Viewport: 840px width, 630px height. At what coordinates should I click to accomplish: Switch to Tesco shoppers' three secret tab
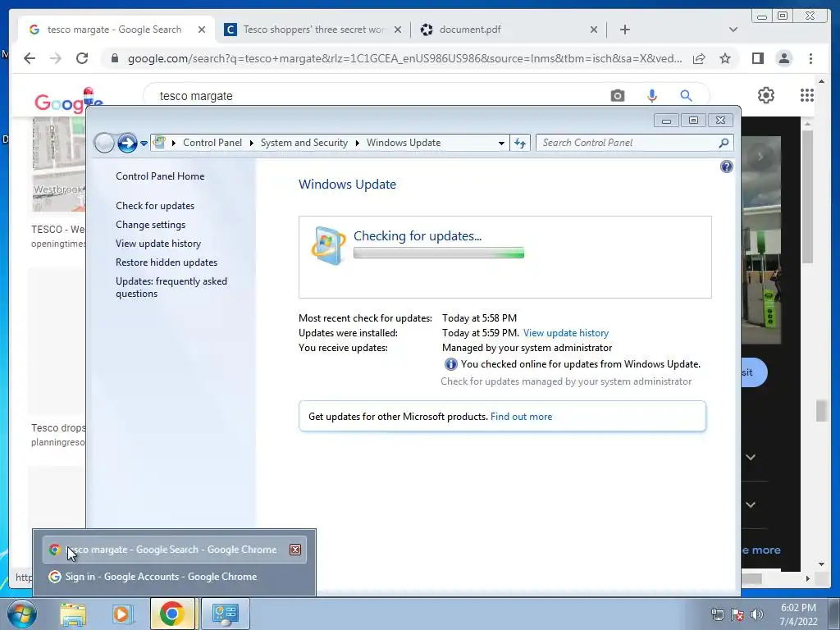(x=313, y=30)
